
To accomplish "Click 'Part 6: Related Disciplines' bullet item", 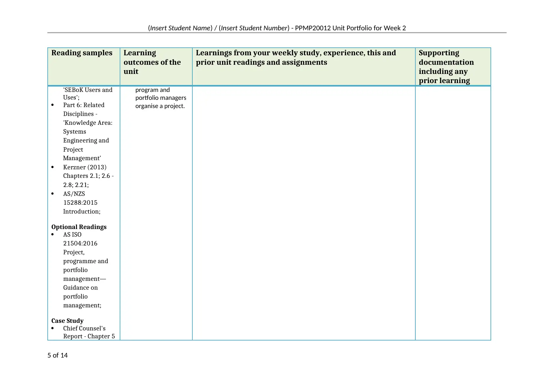I will (x=83, y=109).
